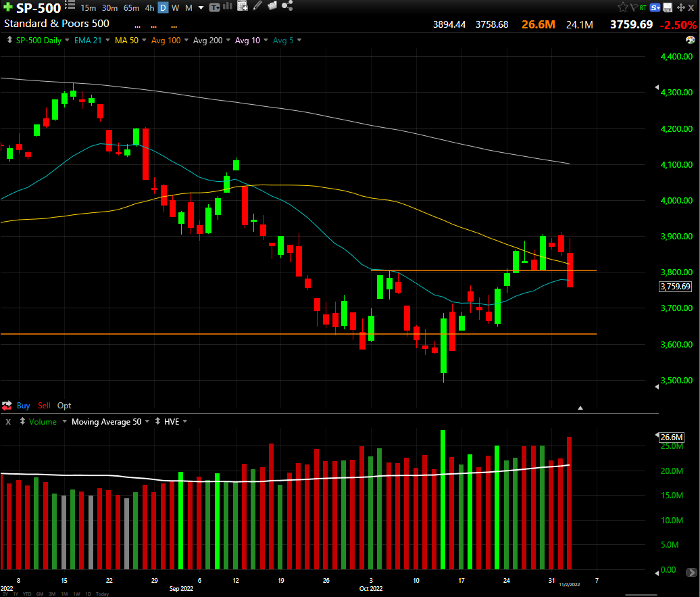This screenshot has height=597, width=700.
Task: Select the Daily (D) timeframe
Action: pyautogui.click(x=163, y=8)
